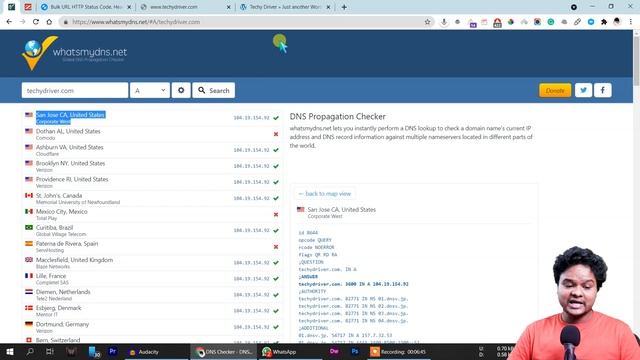Open the browser home page icon

click(x=49, y=22)
